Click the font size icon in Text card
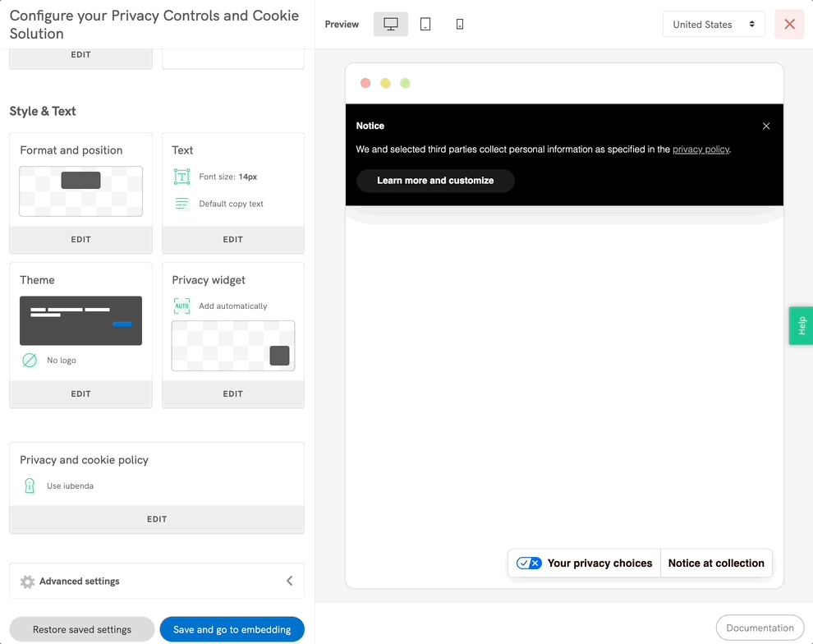 (x=181, y=177)
